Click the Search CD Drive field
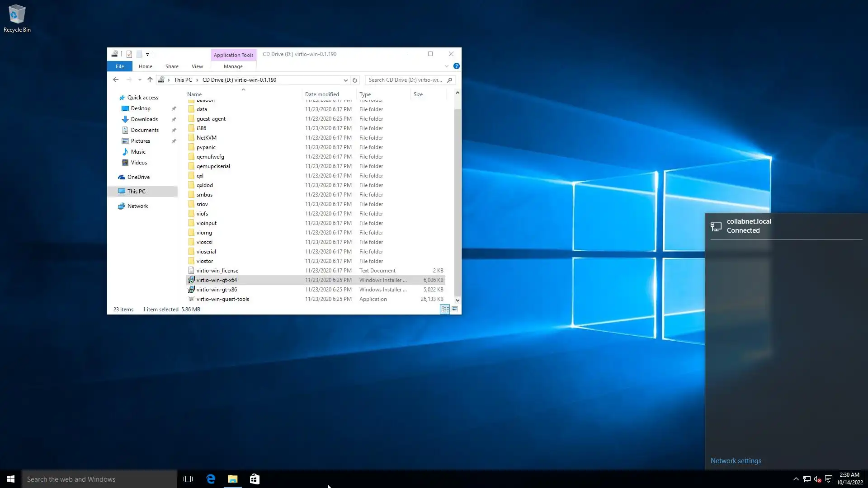This screenshot has height=488, width=868. click(x=406, y=80)
